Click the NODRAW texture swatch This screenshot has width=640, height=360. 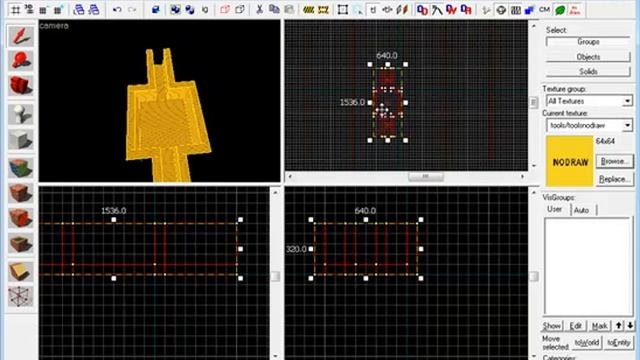pos(570,162)
